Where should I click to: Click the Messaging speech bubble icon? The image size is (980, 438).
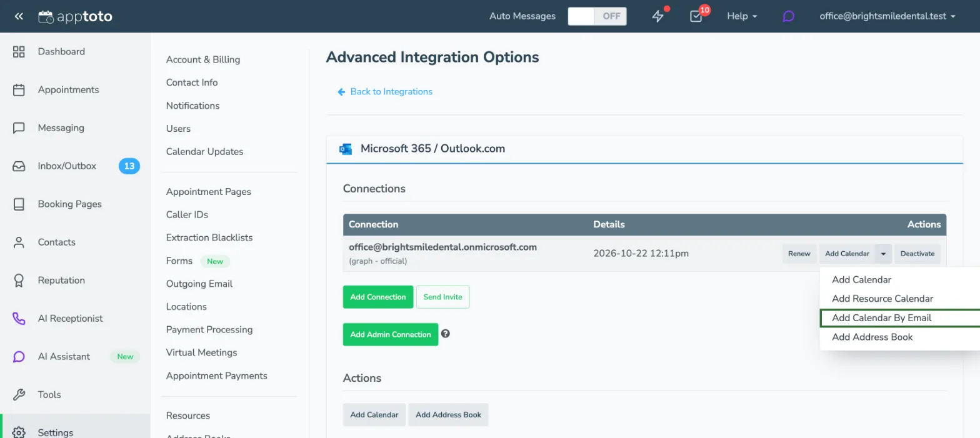point(19,127)
